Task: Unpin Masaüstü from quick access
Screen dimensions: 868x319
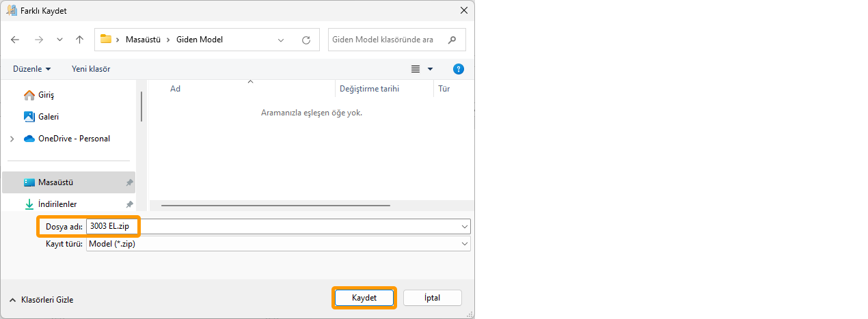Action: point(129,183)
